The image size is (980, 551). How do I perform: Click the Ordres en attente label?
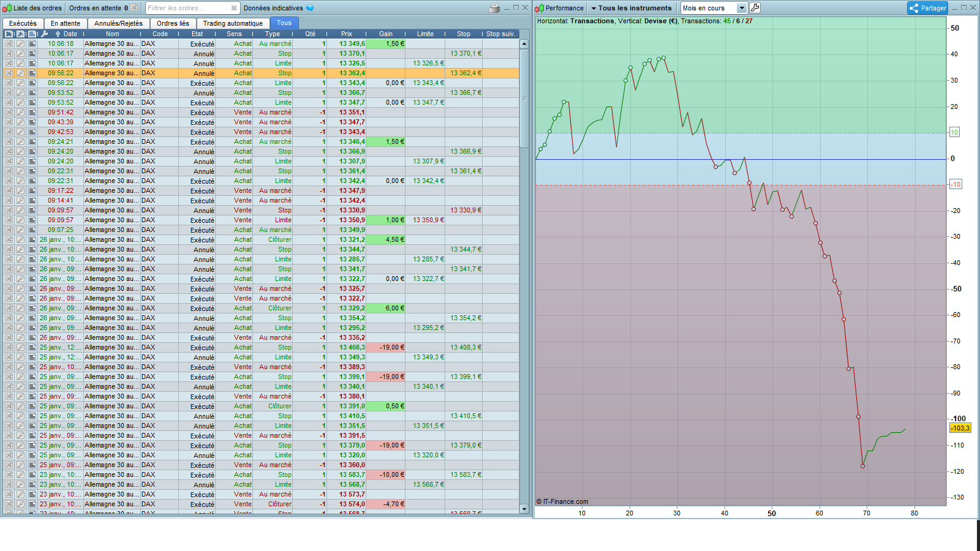coord(95,8)
